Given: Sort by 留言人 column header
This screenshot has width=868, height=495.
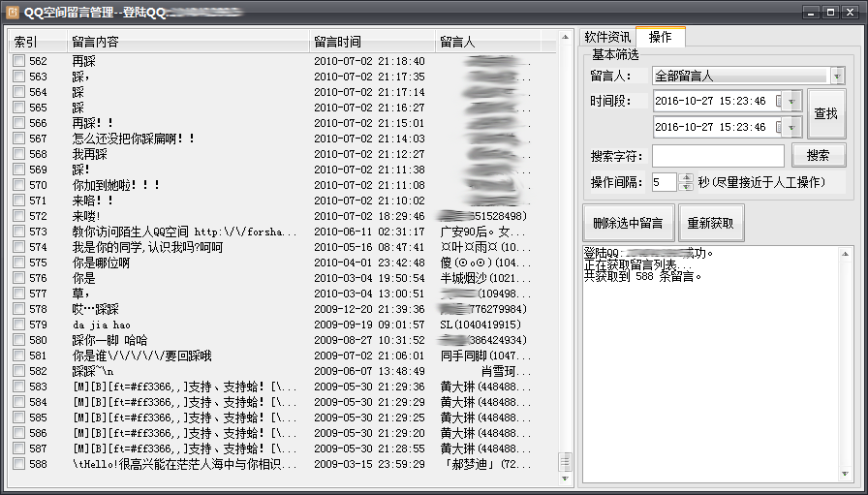Looking at the screenshot, I should (487, 42).
